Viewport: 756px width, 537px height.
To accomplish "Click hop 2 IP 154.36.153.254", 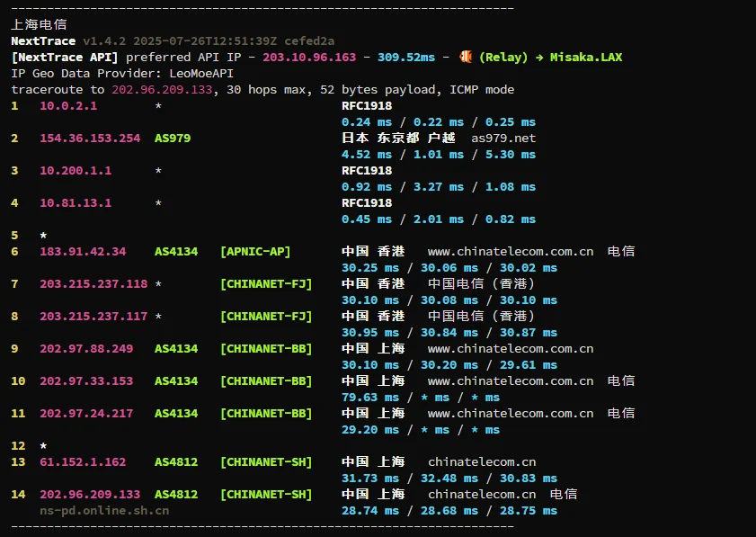I will click(90, 138).
